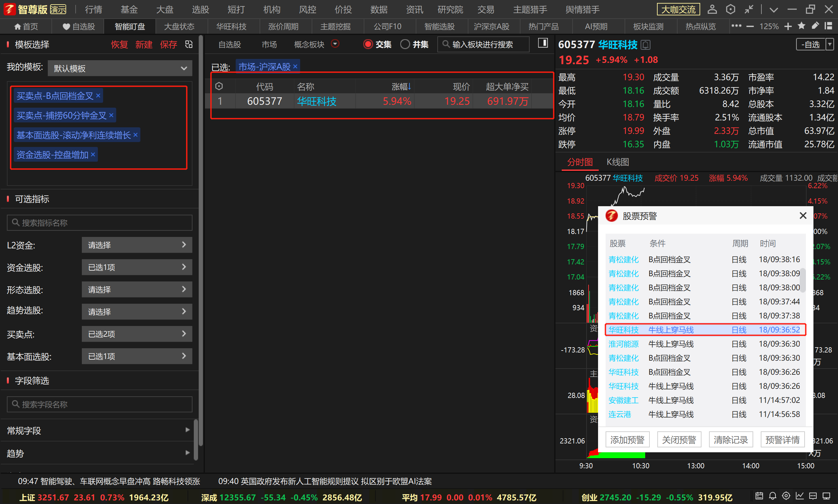The image size is (838, 504).
Task: Switch to the 智能盯盘 tab
Action: 130,26
